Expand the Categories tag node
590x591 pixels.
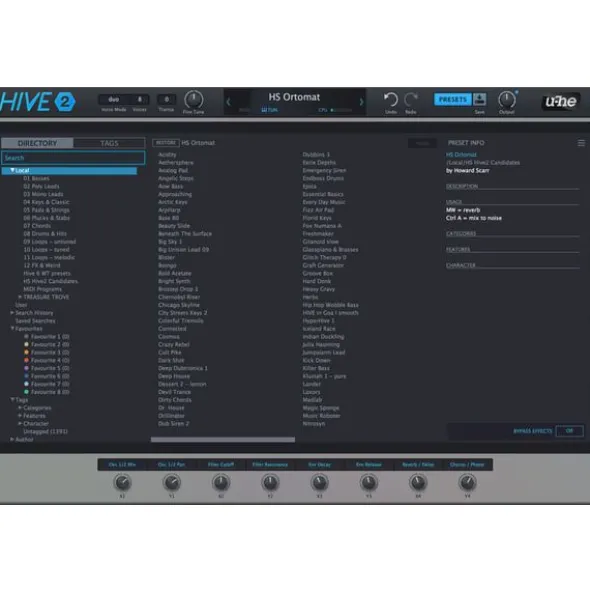tap(20, 408)
